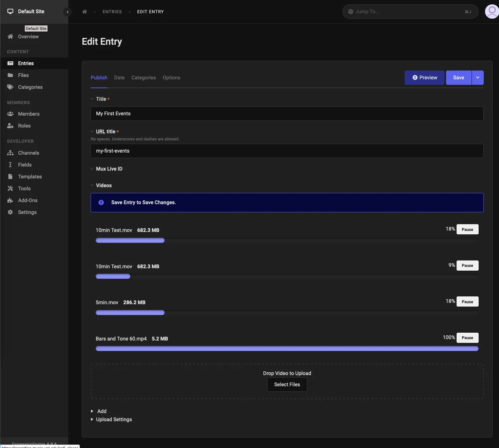Click the Files folder icon
The image size is (499, 448).
[x=10, y=75]
